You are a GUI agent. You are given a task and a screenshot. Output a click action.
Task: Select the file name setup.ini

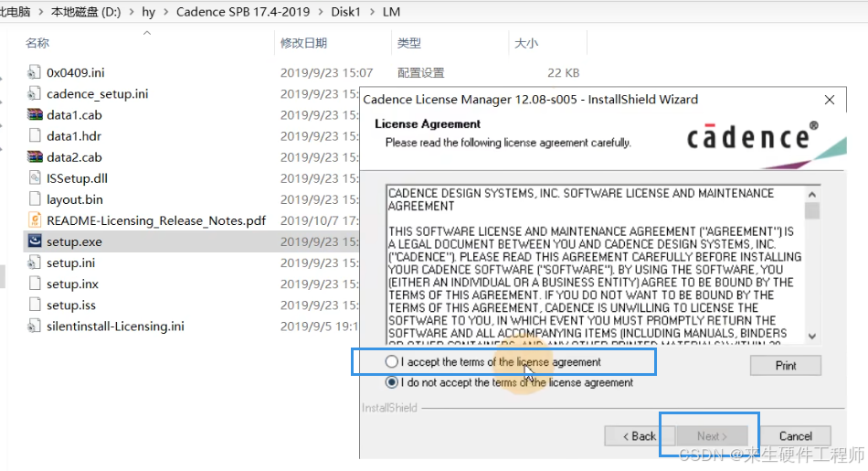[x=71, y=262]
